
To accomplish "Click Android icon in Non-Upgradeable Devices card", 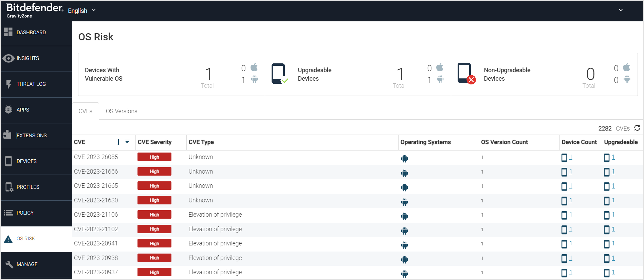I will click(x=627, y=79).
